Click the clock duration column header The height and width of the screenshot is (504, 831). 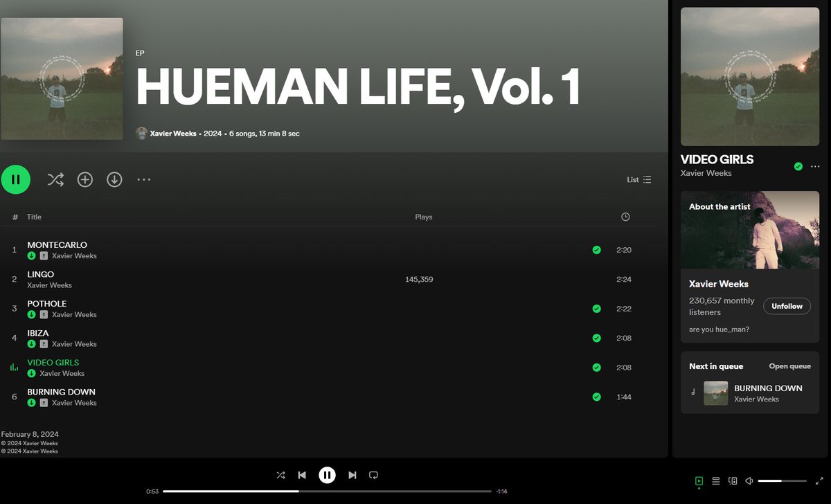(625, 217)
